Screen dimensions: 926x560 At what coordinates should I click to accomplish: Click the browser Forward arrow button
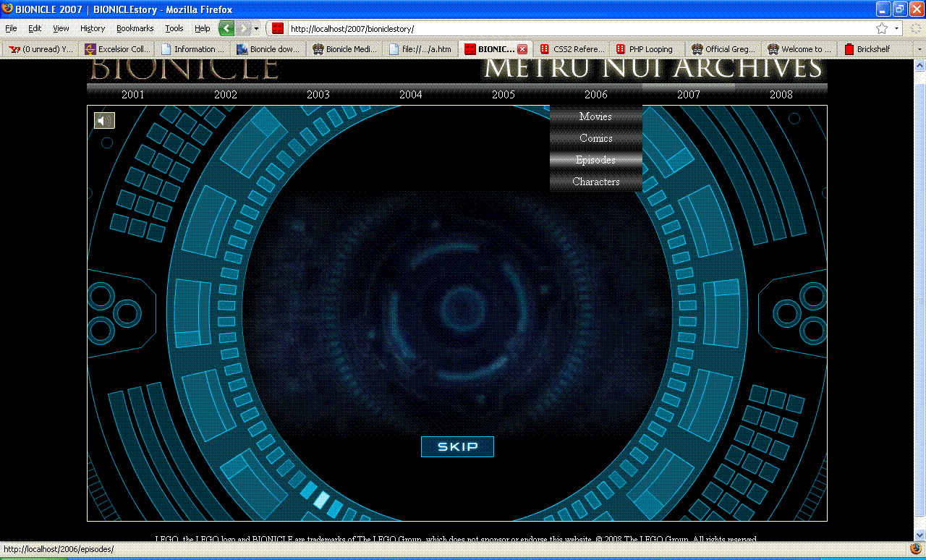[x=244, y=28]
